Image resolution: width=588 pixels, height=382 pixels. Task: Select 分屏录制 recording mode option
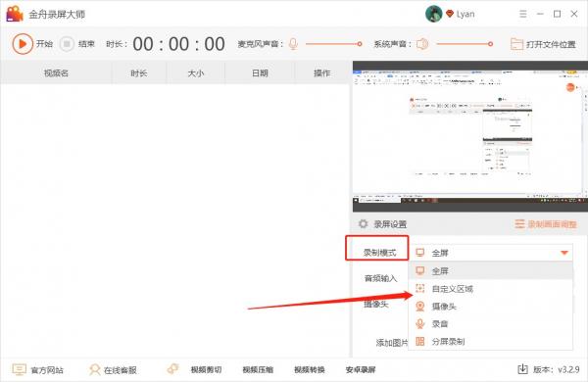[491, 341]
